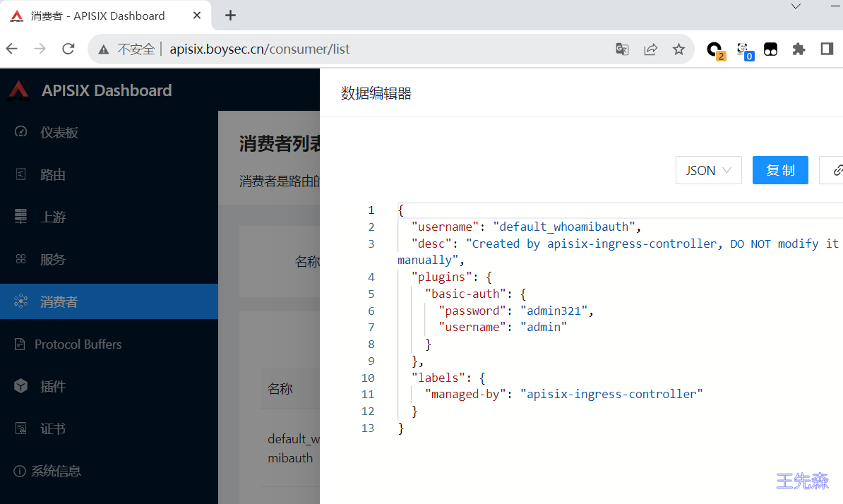
Task: Bookmark this page with the star icon
Action: (x=678, y=49)
